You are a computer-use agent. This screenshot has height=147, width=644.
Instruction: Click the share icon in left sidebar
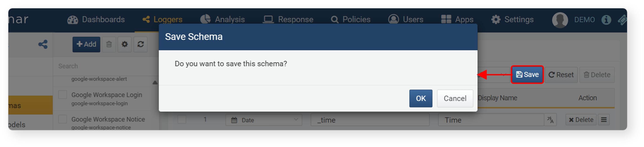coord(43,45)
